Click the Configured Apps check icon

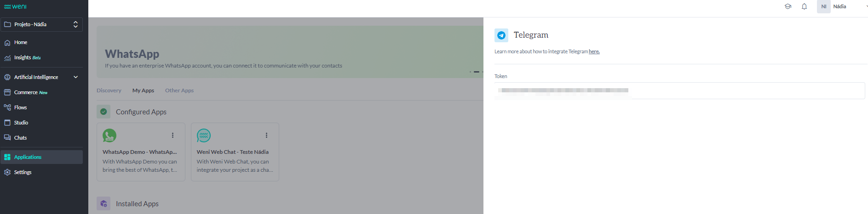[x=103, y=112]
